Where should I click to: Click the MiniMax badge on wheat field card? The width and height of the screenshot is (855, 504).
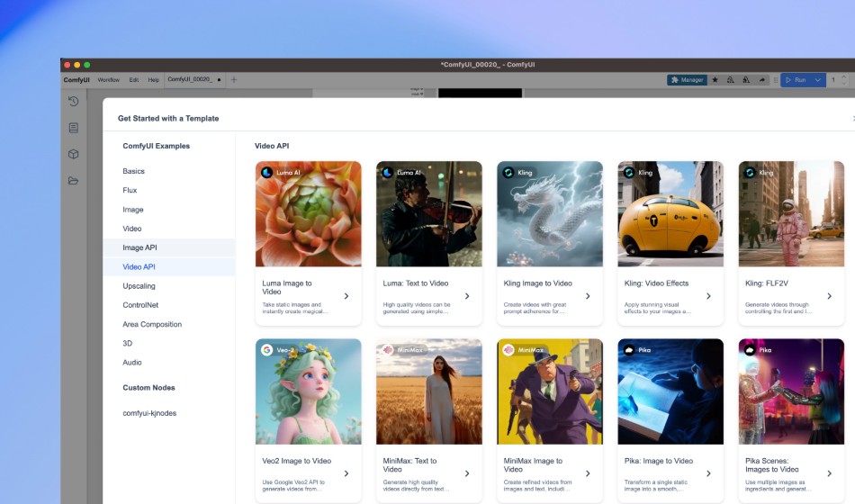point(404,350)
